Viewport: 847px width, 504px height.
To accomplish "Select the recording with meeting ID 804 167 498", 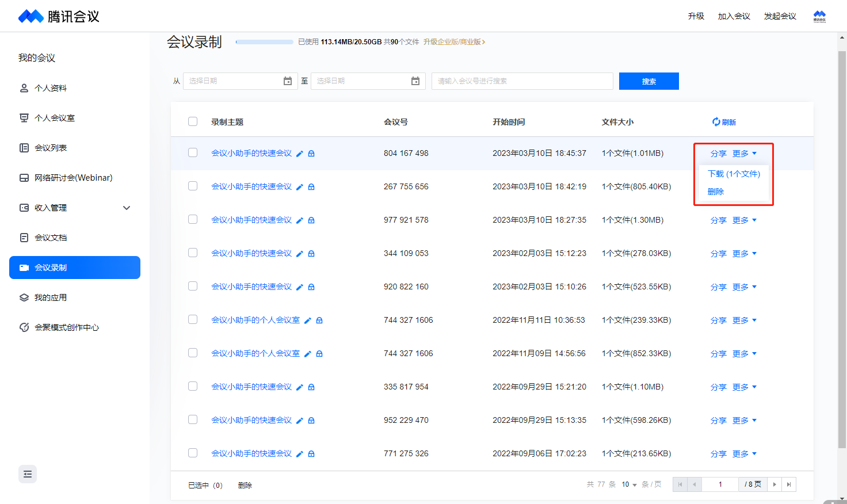I will click(193, 152).
